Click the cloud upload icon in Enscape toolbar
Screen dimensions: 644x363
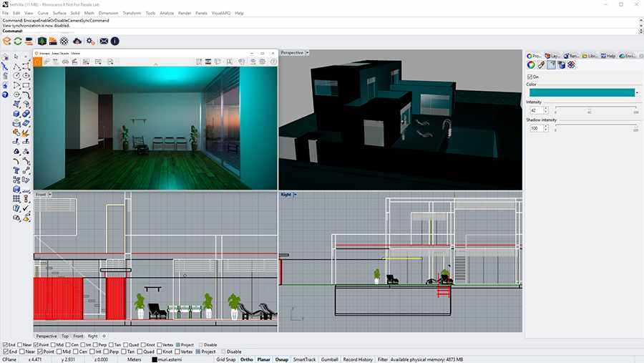[77, 42]
